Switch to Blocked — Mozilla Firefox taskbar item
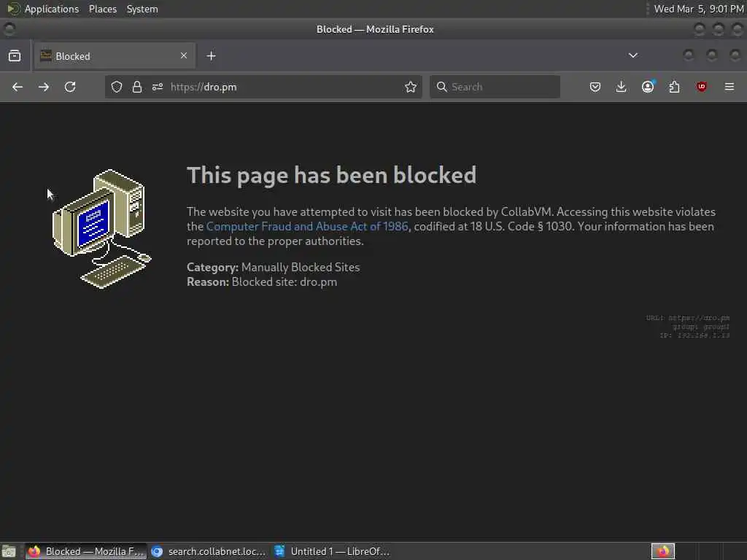747x560 pixels. tap(86, 551)
